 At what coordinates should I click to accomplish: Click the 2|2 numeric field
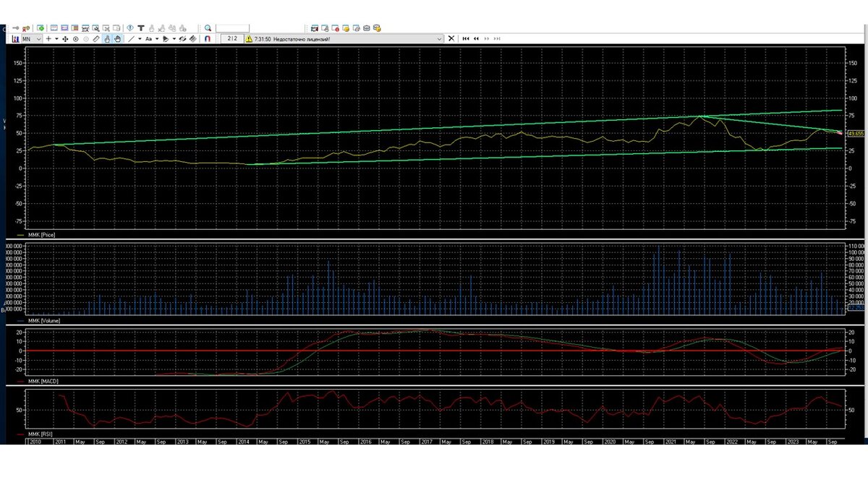click(232, 38)
